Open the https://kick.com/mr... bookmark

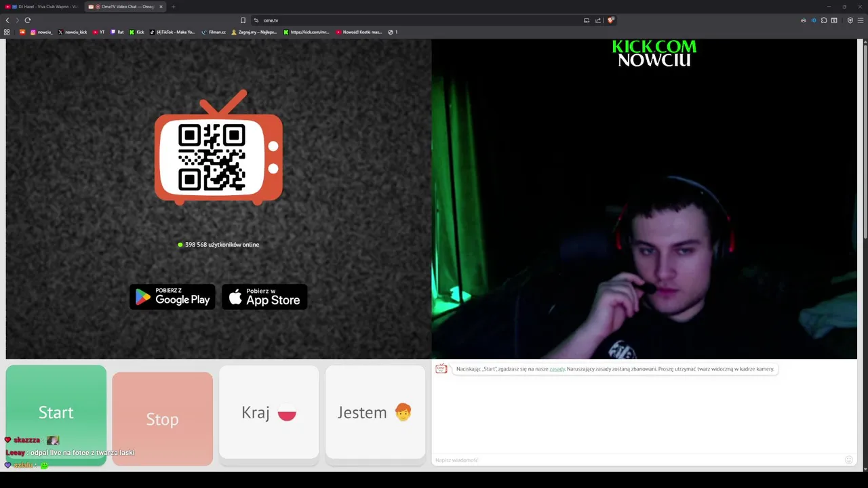[x=307, y=32]
